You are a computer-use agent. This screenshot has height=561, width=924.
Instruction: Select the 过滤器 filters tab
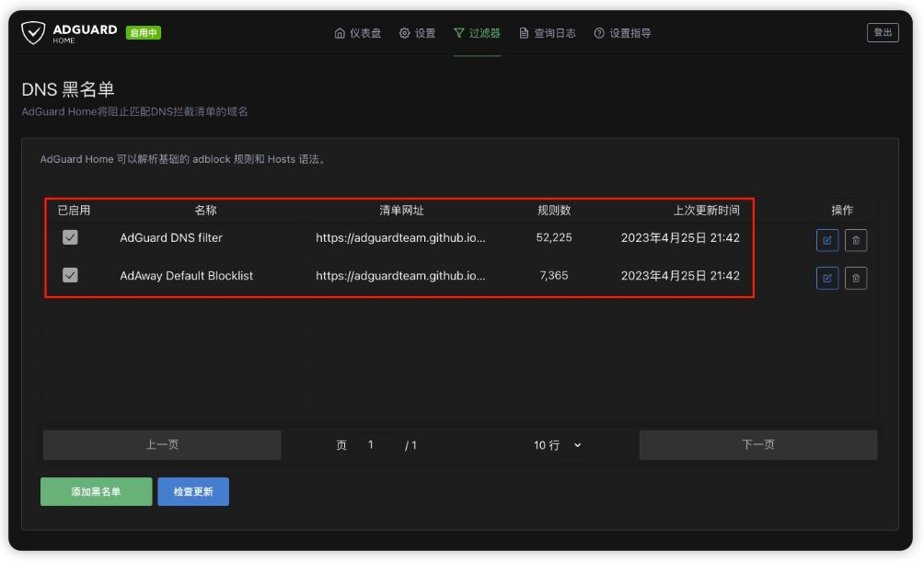478,33
